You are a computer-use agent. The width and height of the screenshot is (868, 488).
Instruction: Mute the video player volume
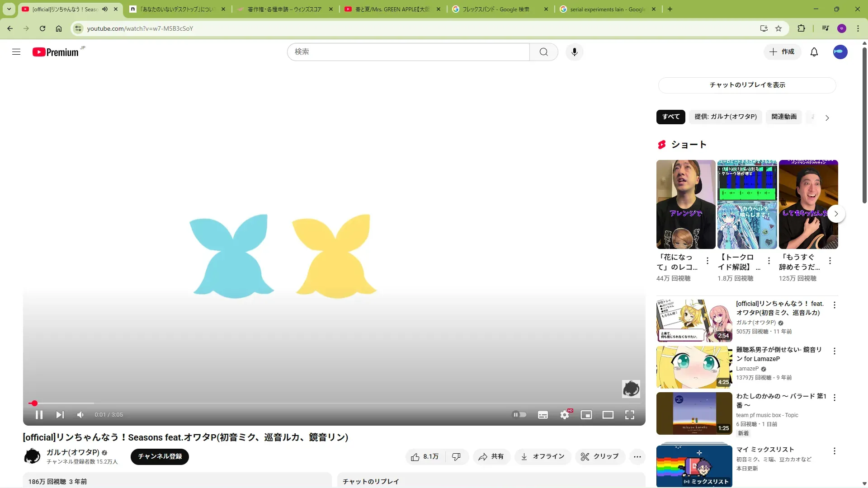coord(80,415)
